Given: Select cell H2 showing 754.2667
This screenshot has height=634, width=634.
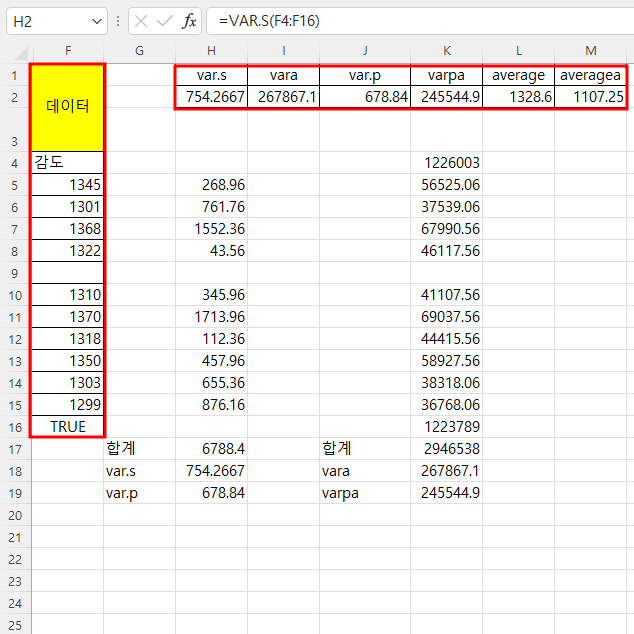Looking at the screenshot, I should (211, 97).
